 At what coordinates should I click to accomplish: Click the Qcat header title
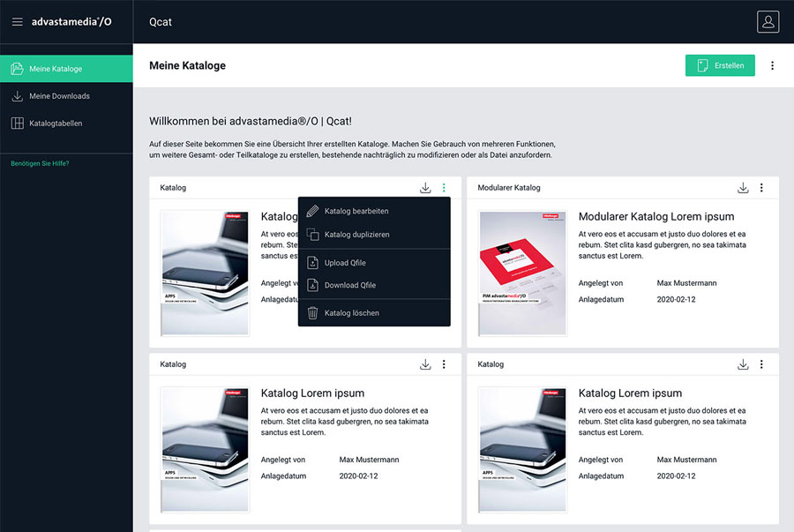tap(160, 22)
